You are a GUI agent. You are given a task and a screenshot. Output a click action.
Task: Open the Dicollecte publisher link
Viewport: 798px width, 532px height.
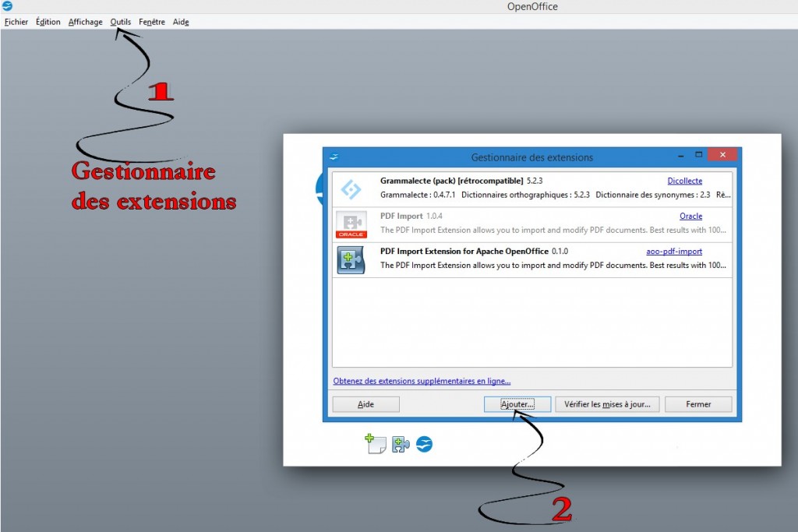click(684, 181)
